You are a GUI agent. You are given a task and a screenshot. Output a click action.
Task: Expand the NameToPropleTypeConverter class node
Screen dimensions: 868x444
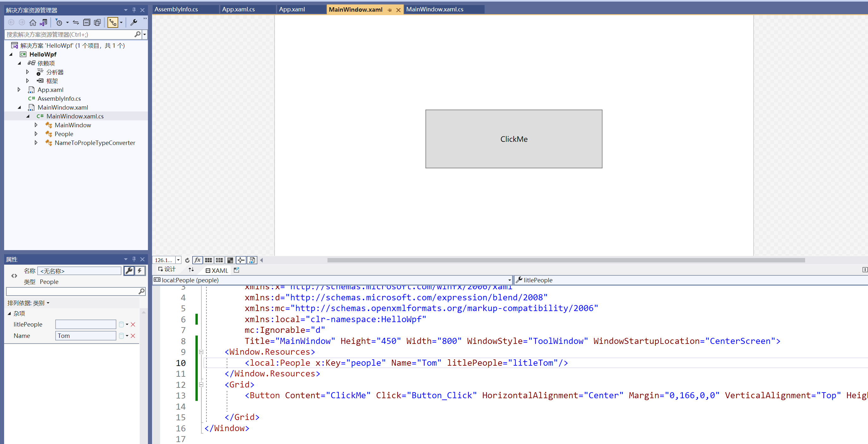36,143
